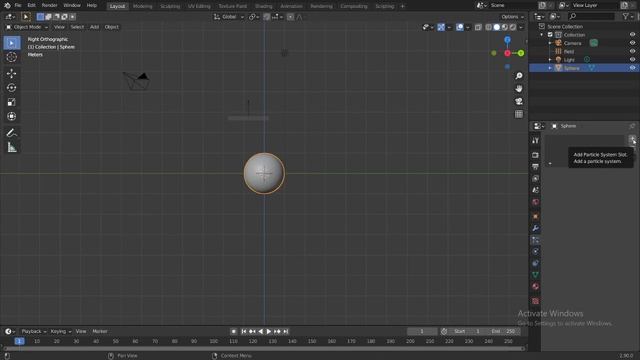Click the End frame 250 field

click(503, 331)
